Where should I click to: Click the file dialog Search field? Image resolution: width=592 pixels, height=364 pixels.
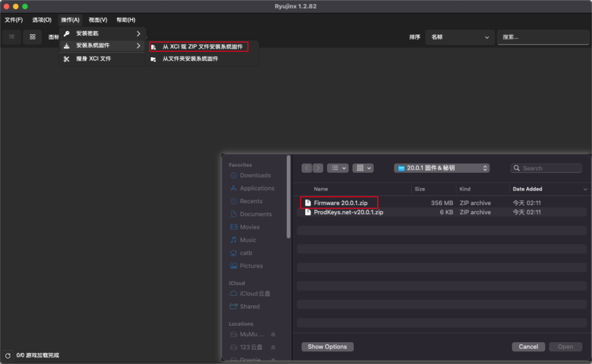[x=546, y=168]
